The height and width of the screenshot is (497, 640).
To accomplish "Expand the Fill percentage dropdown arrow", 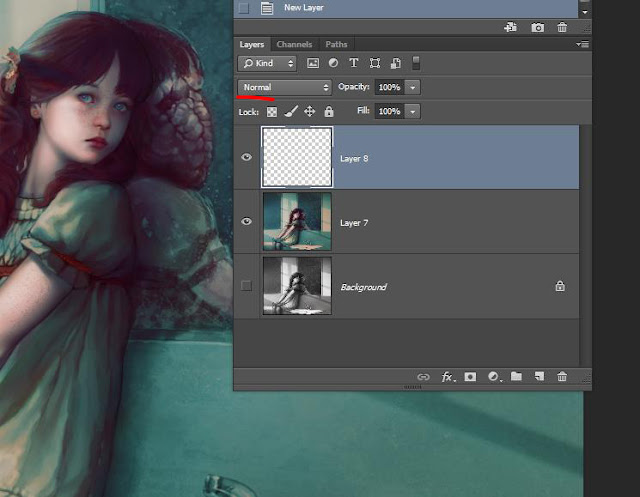I will 413,111.
